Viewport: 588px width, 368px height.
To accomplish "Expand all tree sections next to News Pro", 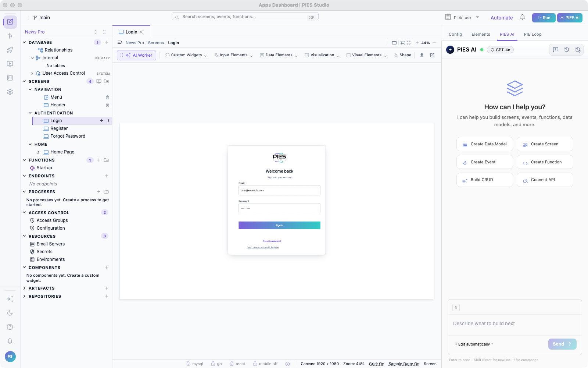I will click(96, 32).
